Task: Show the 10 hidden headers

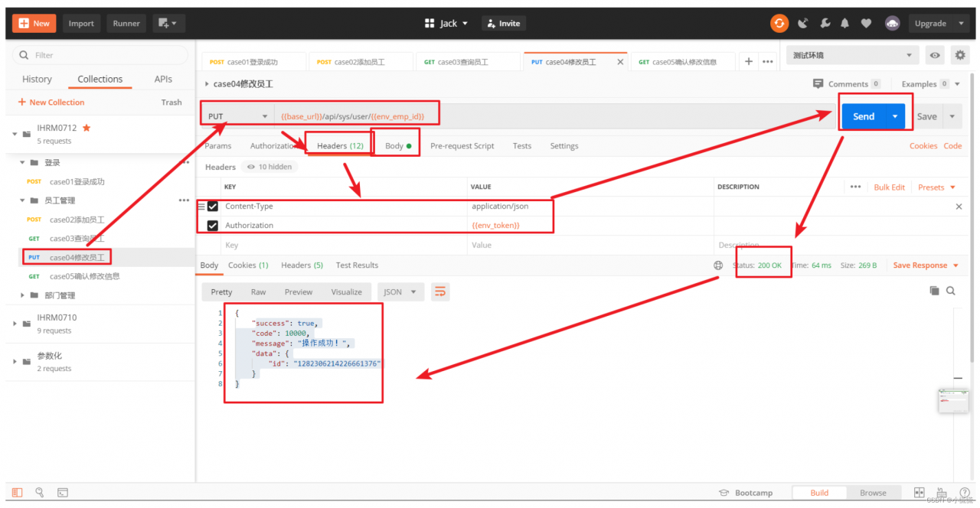Action: (269, 167)
